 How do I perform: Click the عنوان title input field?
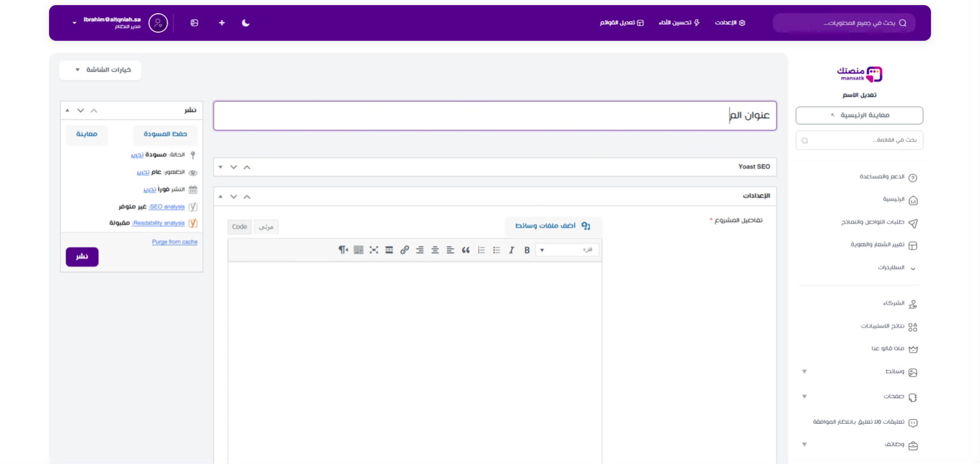(x=494, y=116)
